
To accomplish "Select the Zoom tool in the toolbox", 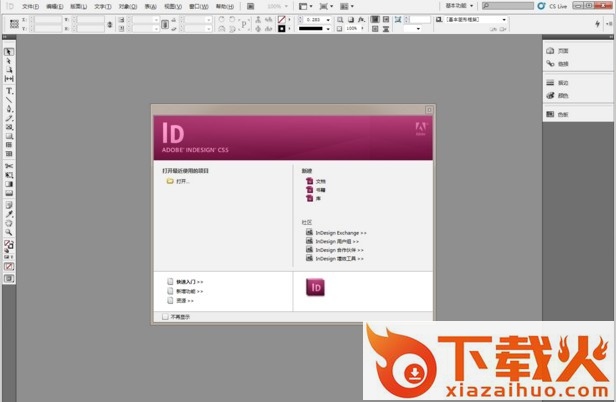I will [x=9, y=232].
